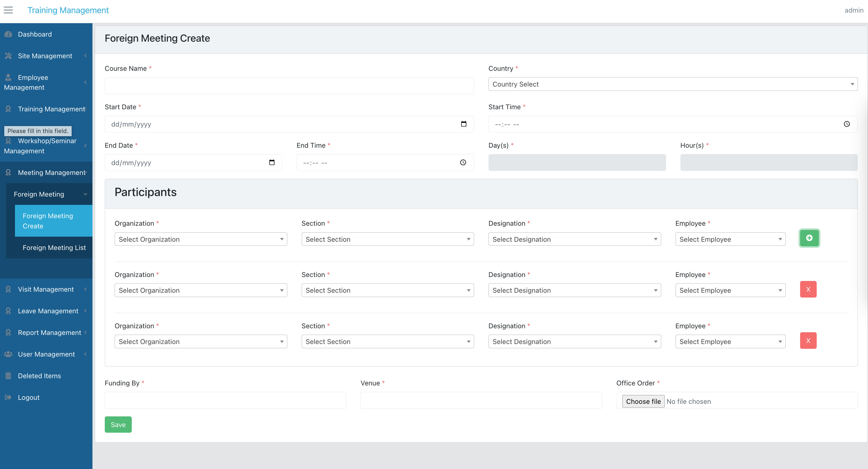Toggle the hamburger sidebar menu icon
This screenshot has width=868, height=469.
click(8, 10)
